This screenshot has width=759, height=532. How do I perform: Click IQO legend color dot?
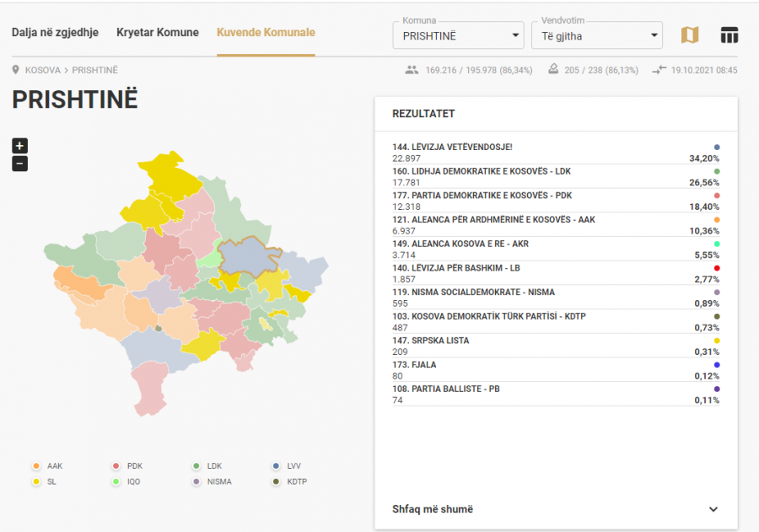[116, 481]
